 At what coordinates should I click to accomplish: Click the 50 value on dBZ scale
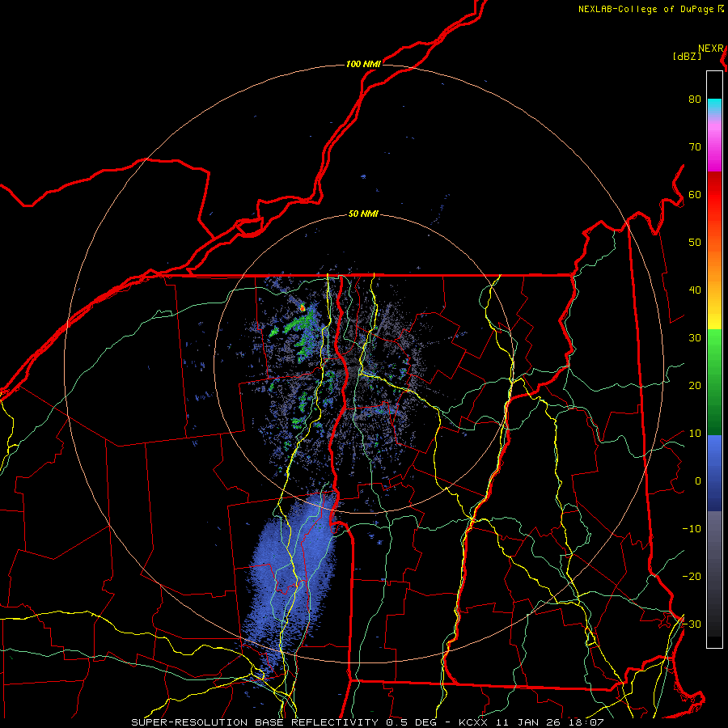point(695,243)
